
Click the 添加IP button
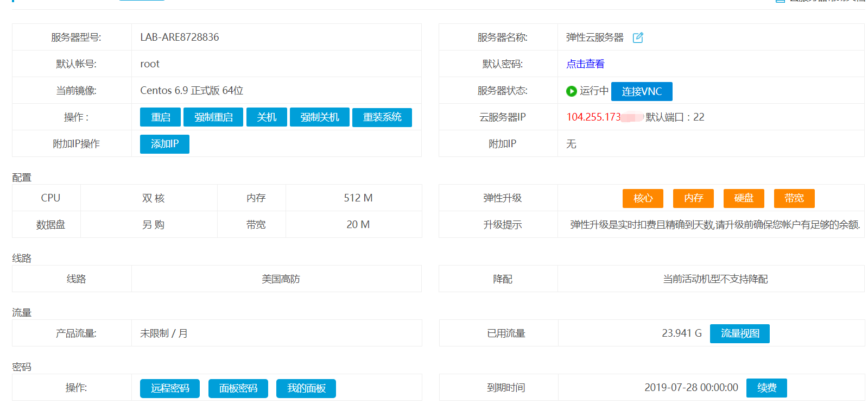pos(164,144)
